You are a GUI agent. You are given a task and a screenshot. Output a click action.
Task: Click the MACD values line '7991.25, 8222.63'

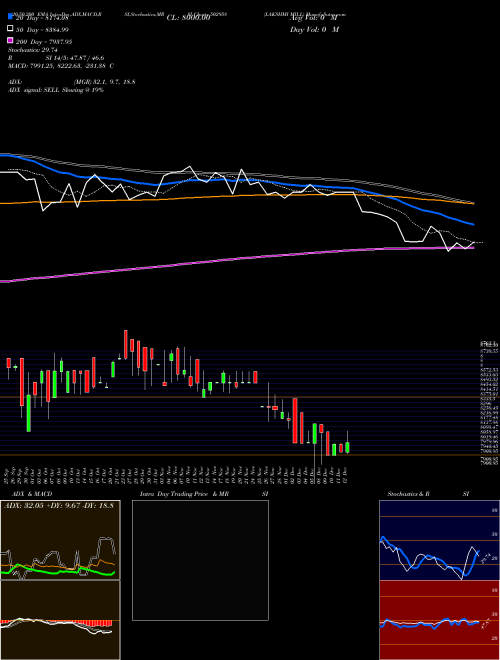point(61,66)
